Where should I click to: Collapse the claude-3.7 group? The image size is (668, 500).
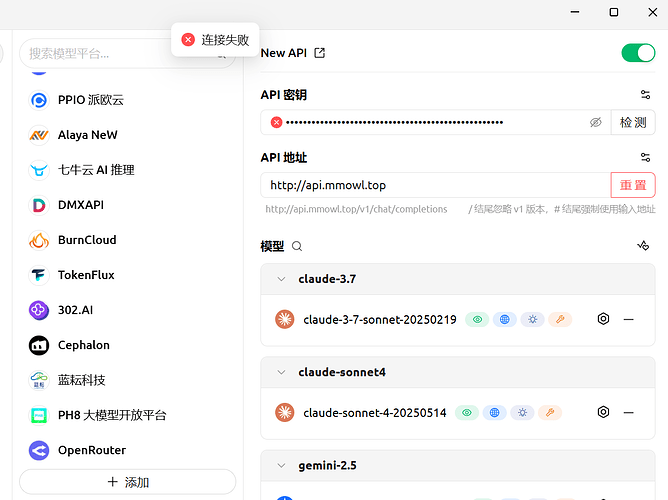coord(281,279)
